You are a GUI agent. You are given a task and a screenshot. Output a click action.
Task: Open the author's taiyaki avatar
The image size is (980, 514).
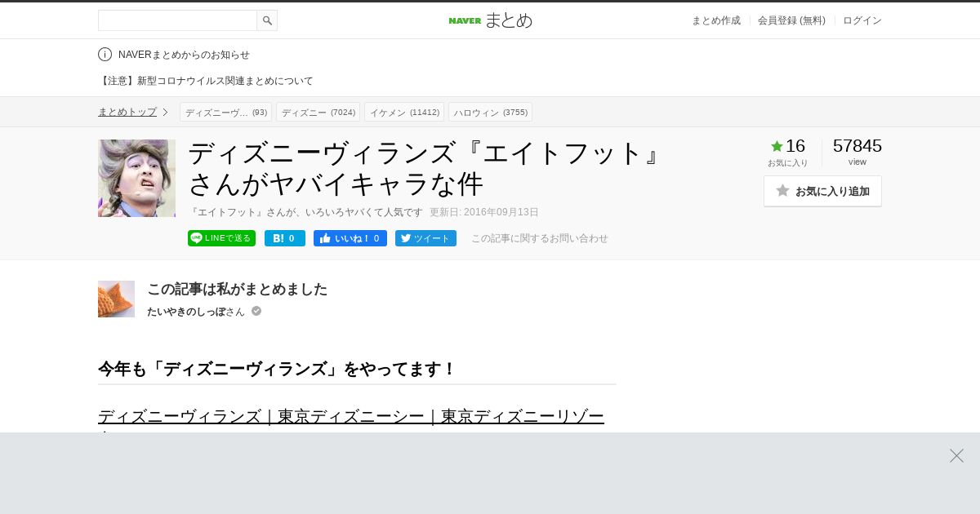(116, 299)
